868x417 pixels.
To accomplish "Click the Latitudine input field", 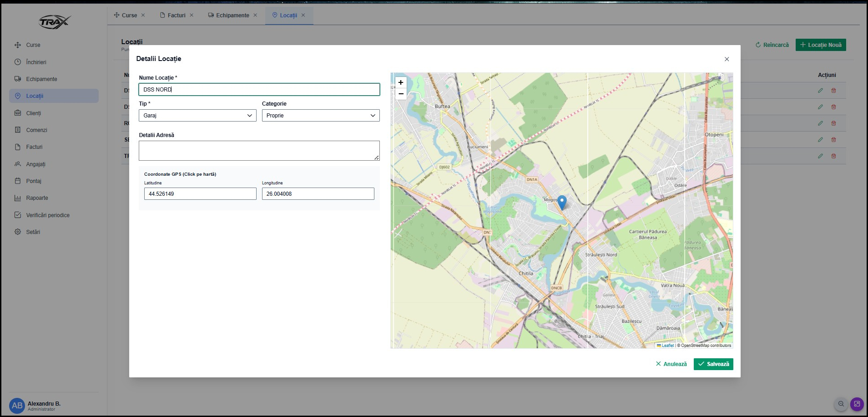I will [200, 194].
